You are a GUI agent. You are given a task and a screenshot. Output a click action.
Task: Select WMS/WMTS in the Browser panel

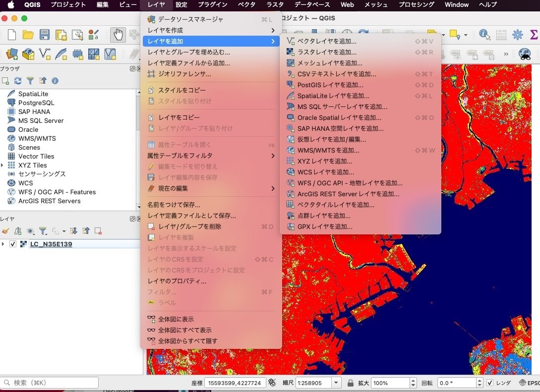click(x=37, y=138)
